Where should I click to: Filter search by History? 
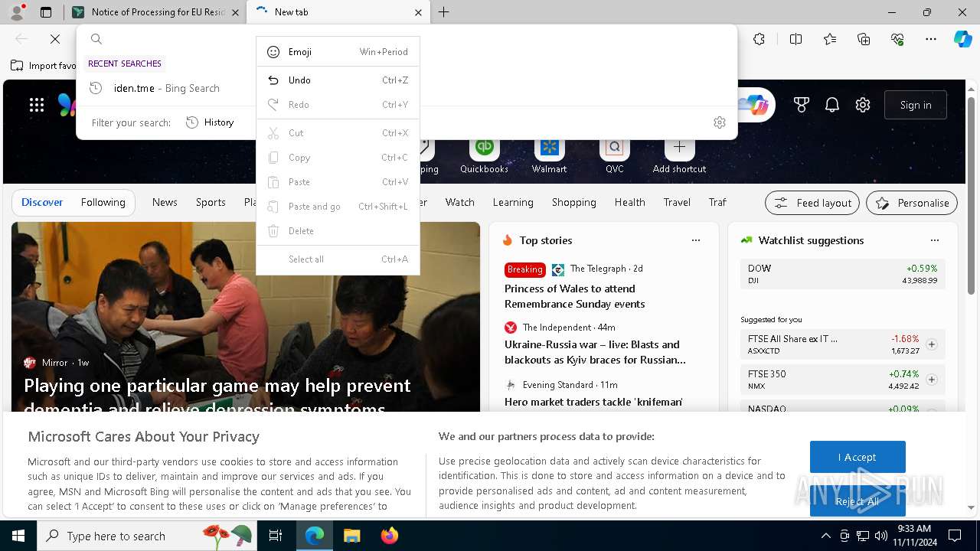[x=210, y=122]
